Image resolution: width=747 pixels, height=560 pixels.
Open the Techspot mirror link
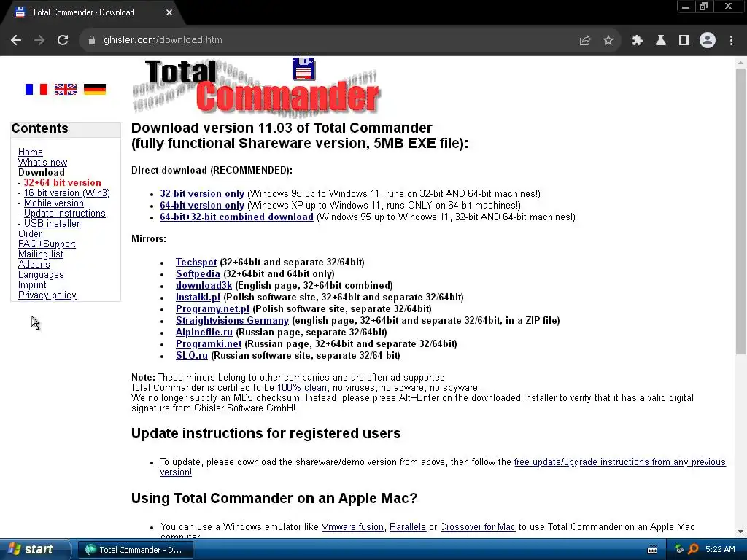click(x=196, y=262)
